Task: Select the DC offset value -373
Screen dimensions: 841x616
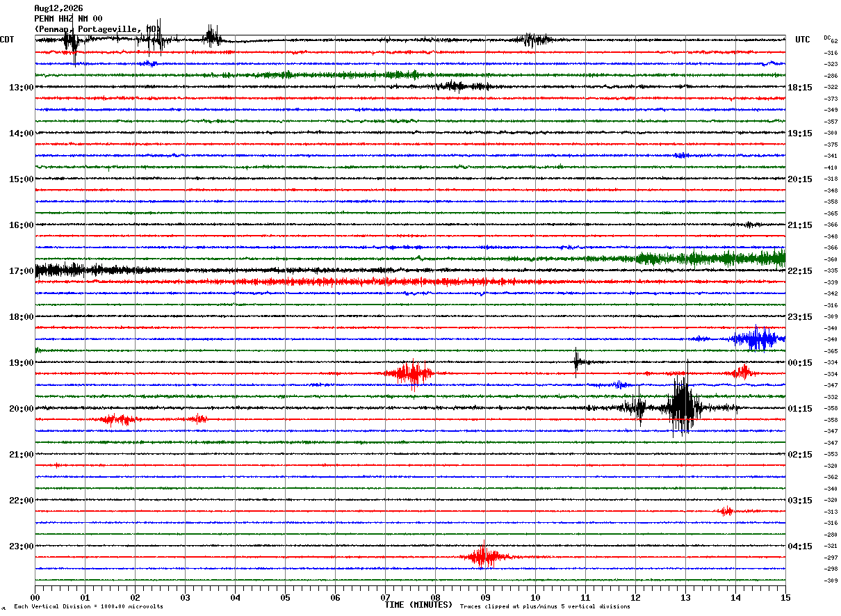Action: tap(831, 99)
